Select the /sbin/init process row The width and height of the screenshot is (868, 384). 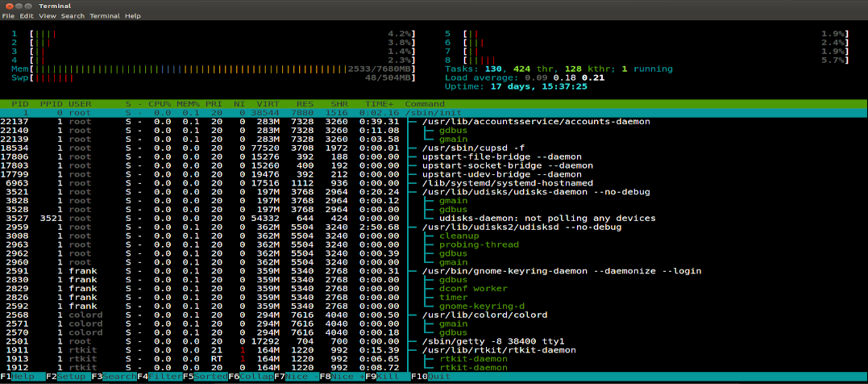[x=434, y=112]
